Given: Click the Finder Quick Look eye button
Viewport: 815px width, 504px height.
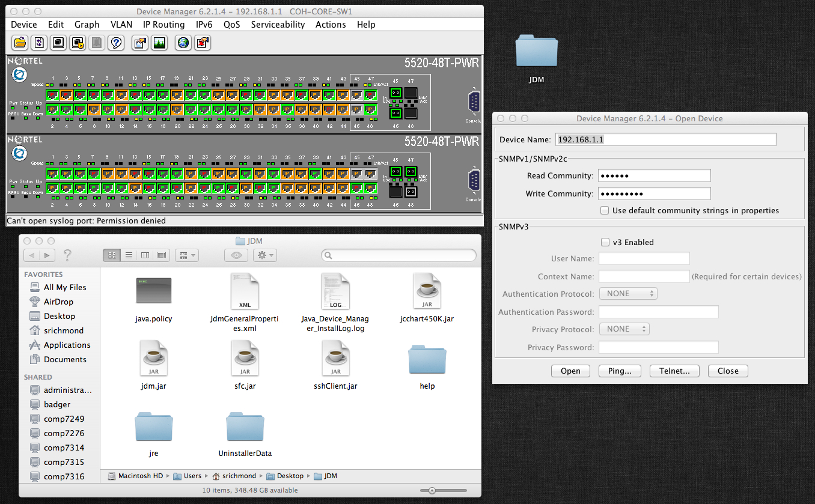Looking at the screenshot, I should click(x=236, y=255).
